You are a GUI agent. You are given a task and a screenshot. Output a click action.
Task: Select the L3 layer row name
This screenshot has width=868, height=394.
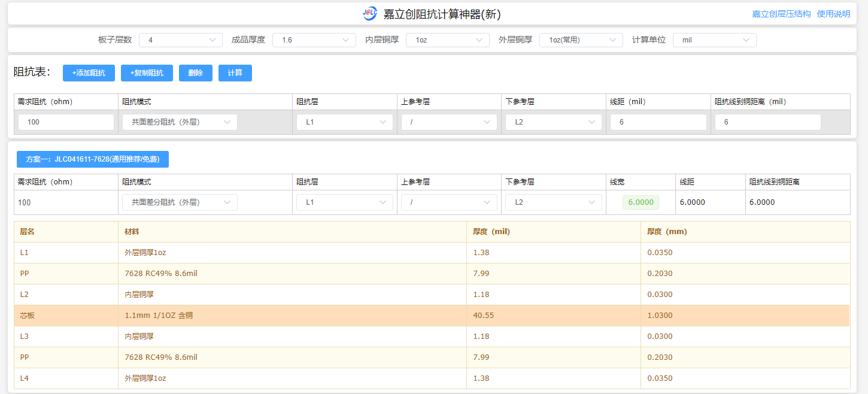click(24, 337)
